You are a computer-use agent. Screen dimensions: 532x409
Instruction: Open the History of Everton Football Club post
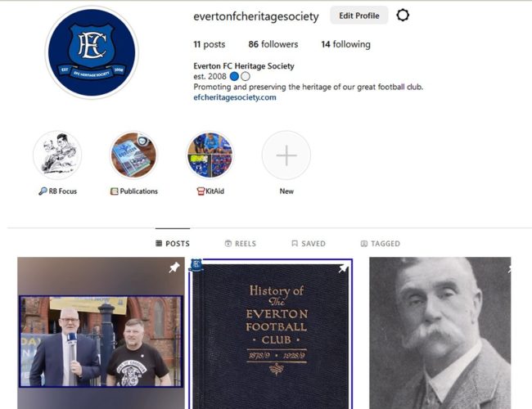(x=271, y=334)
